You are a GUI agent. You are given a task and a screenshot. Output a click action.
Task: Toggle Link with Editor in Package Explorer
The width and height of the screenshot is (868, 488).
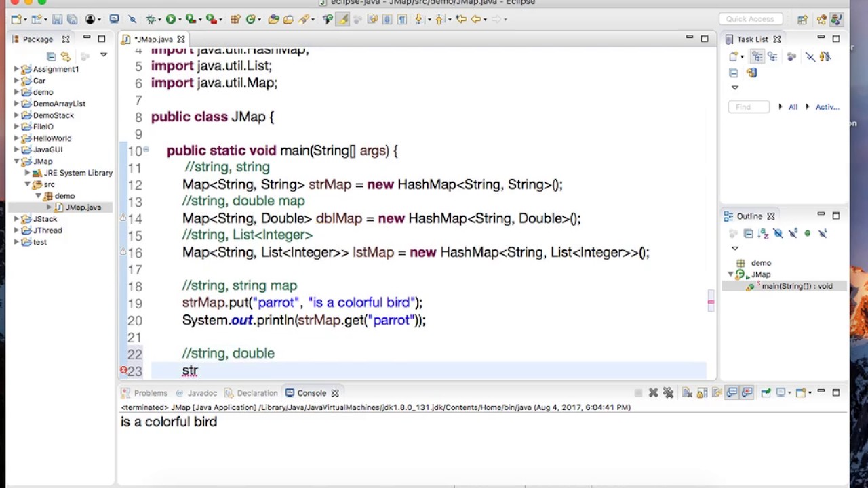[66, 56]
